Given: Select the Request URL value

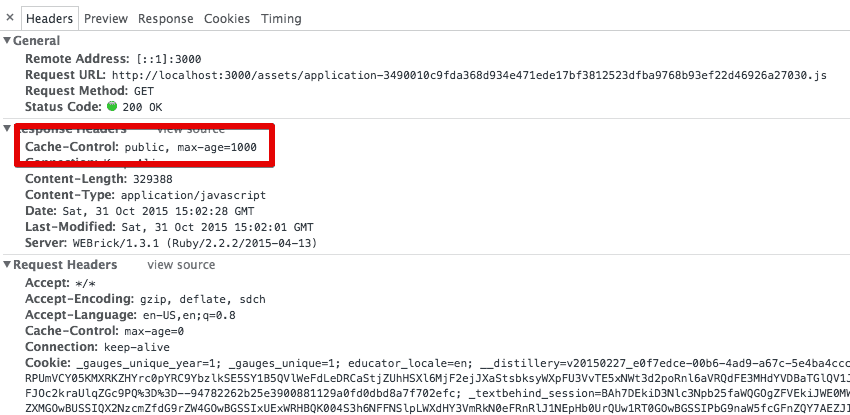Looking at the screenshot, I should pyautogui.click(x=469, y=75).
